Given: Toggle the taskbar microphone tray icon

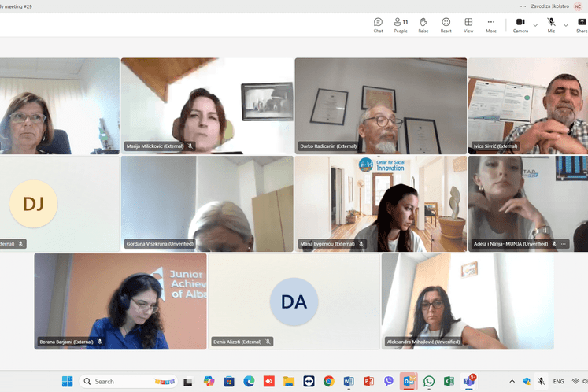Looking at the screenshot, I should pos(541,382).
